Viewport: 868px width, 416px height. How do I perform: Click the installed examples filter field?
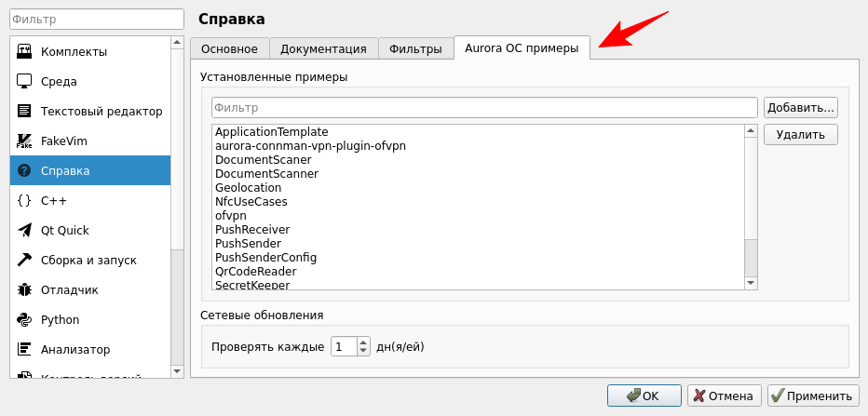click(484, 108)
